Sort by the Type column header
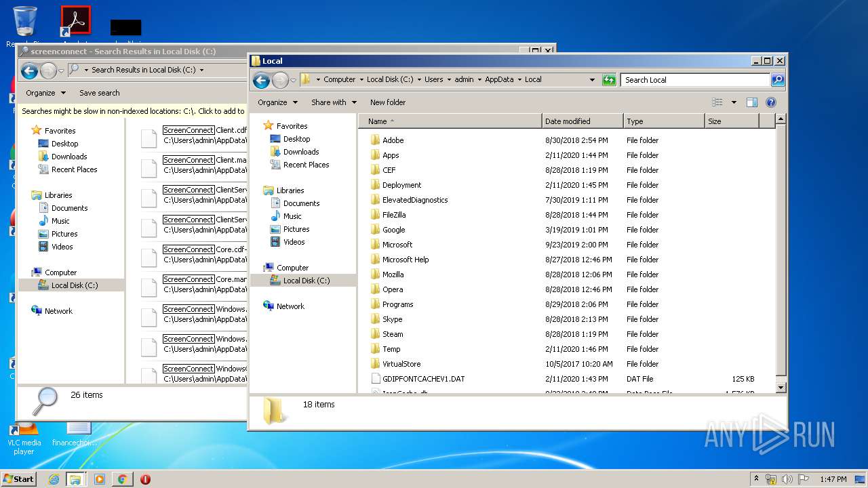 [x=664, y=121]
